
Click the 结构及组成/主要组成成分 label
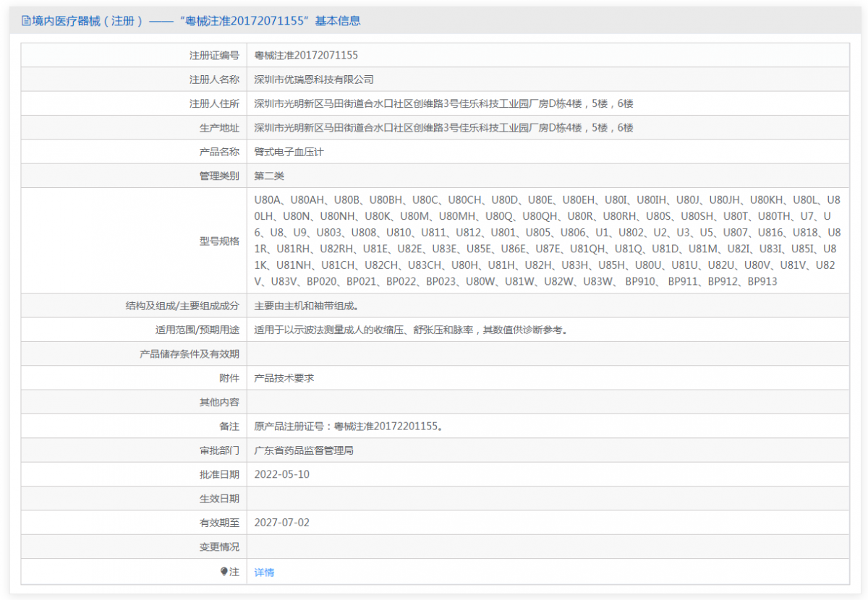(x=182, y=306)
